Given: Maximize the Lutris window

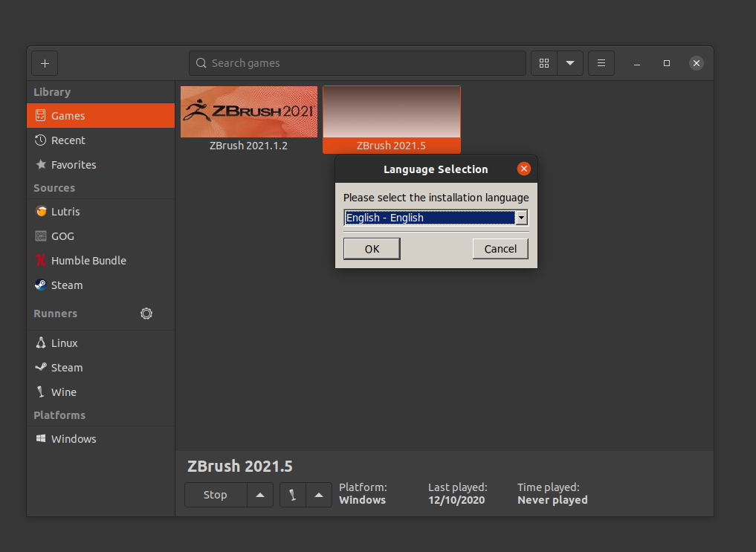Looking at the screenshot, I should coord(667,63).
